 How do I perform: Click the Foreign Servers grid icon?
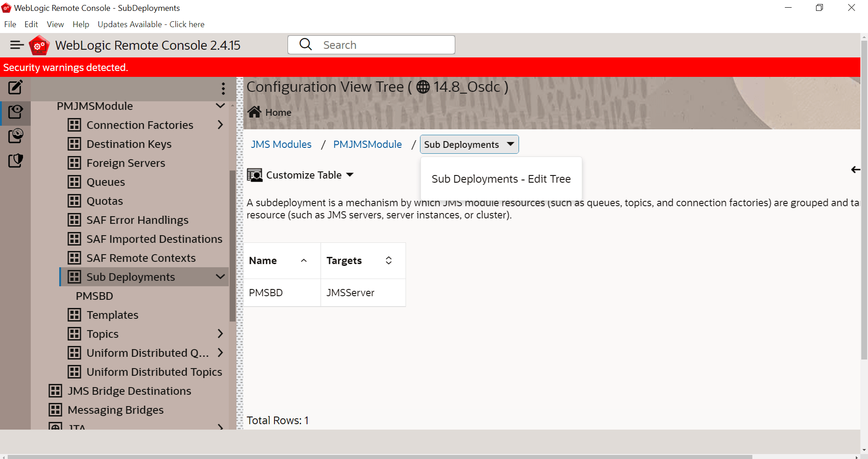pos(74,163)
